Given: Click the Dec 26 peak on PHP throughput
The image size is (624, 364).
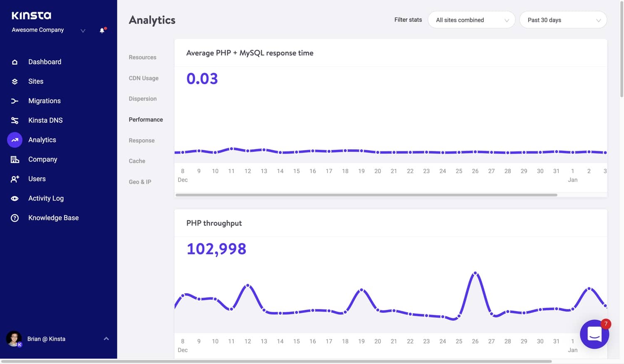Looking at the screenshot, I should click(475, 273).
